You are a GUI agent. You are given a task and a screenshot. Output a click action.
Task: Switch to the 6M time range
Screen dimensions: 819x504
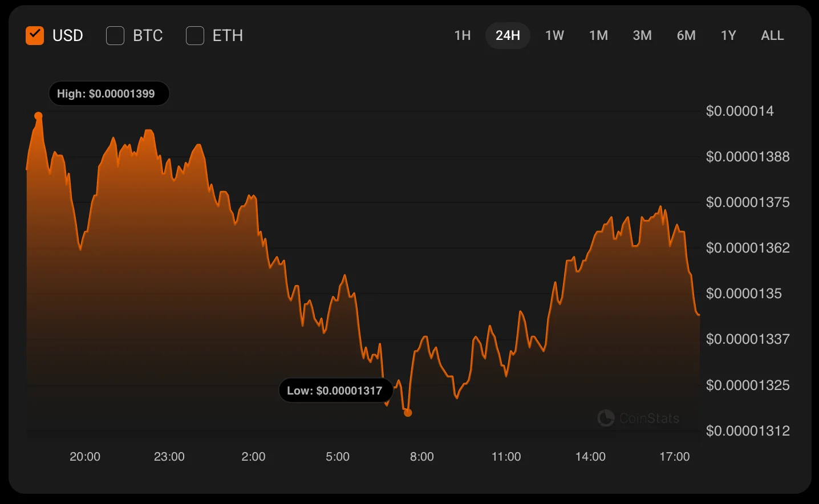[686, 35]
